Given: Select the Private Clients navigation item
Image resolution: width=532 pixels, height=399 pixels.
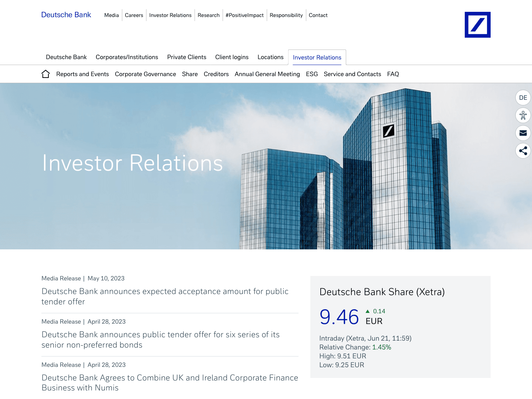Looking at the screenshot, I should click(x=187, y=57).
